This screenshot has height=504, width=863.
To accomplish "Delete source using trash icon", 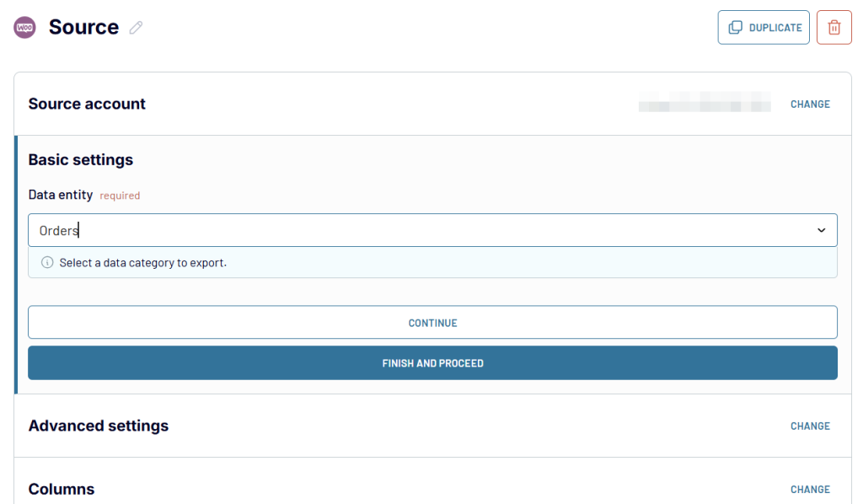I will pyautogui.click(x=834, y=28).
